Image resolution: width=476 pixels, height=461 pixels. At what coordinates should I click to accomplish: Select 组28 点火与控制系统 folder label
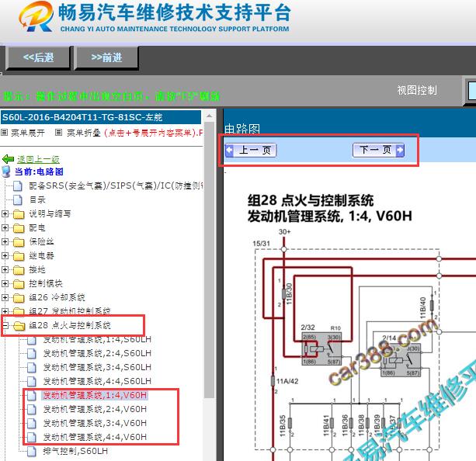tap(70, 325)
